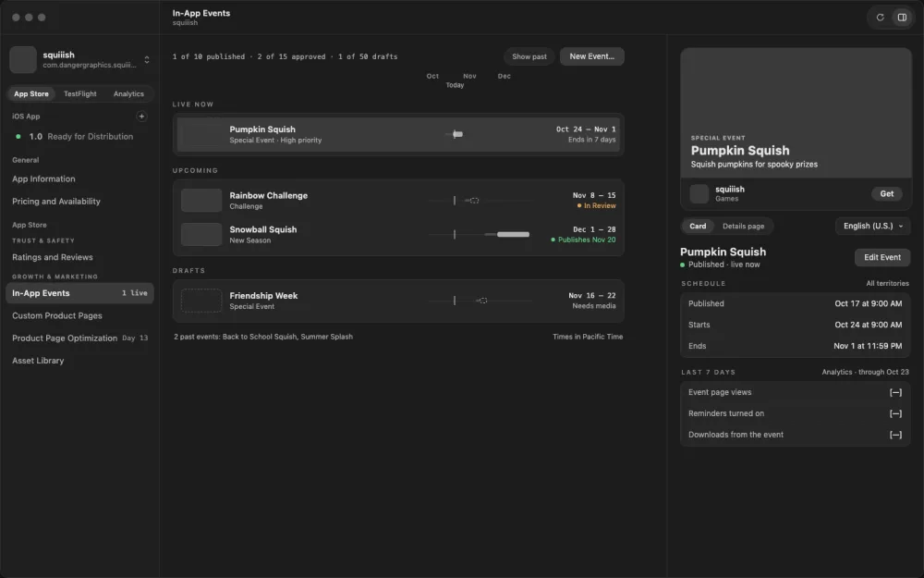Click the Pumpkin Squish event card image

point(796,113)
